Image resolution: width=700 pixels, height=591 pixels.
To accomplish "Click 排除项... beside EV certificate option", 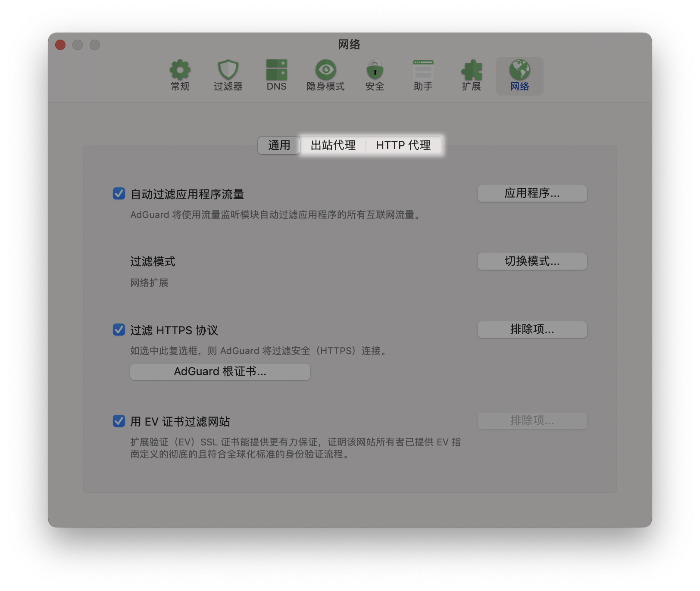I will (532, 421).
